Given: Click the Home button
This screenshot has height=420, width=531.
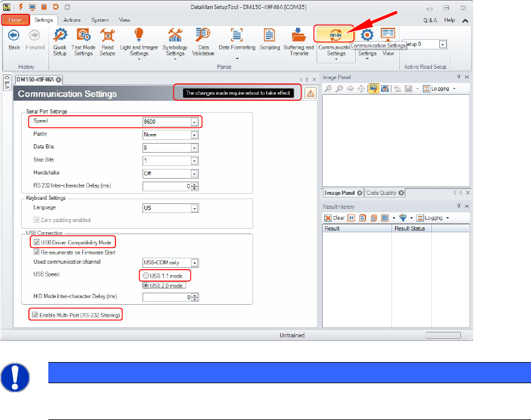Looking at the screenshot, I should [x=14, y=20].
